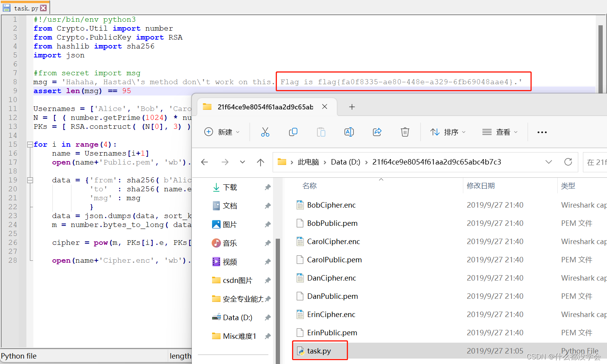
Task: Click Data (D:) in the address breadcrumb
Action: (346, 162)
